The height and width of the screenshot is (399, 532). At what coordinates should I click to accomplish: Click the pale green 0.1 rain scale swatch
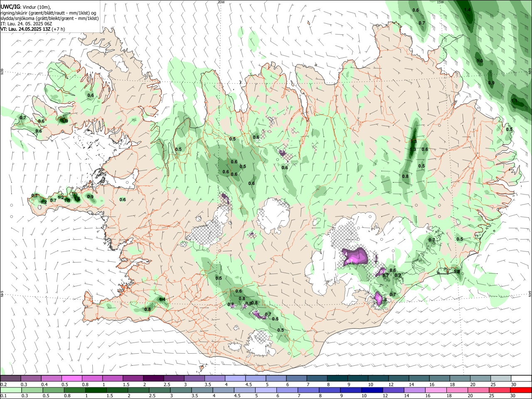click(x=11, y=390)
